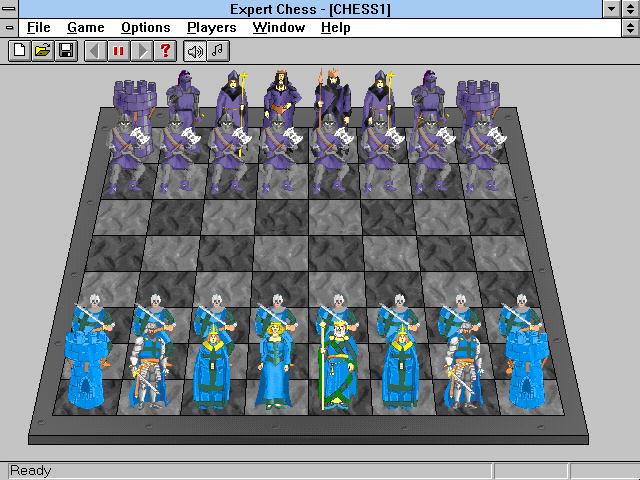Open the Window menu

[279, 28]
